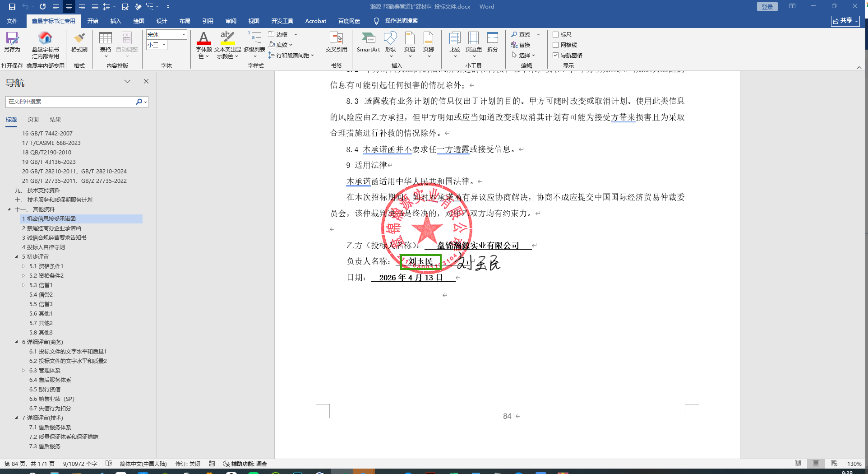The width and height of the screenshot is (868, 474).
Task: Toggle 修订: 关闭 track changes in status bar
Action: (x=188, y=464)
